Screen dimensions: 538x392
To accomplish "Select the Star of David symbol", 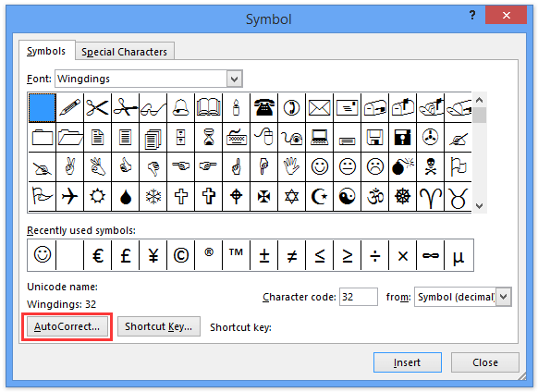I will [x=291, y=197].
